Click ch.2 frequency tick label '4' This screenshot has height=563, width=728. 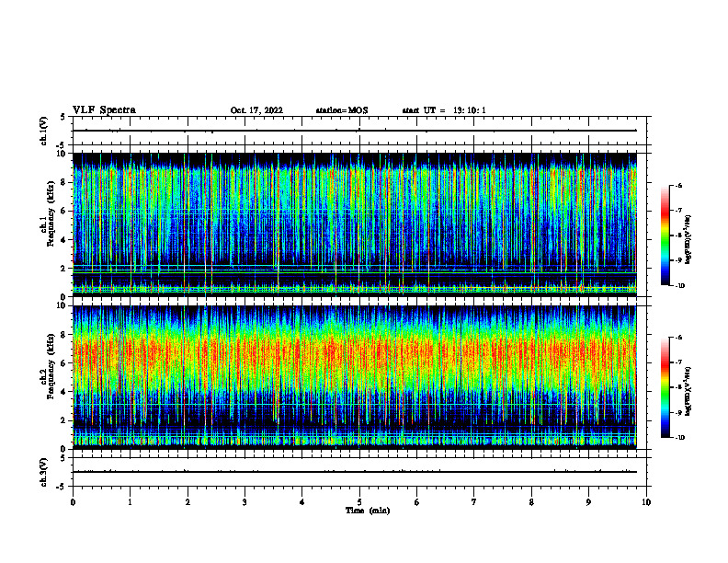click(63, 392)
